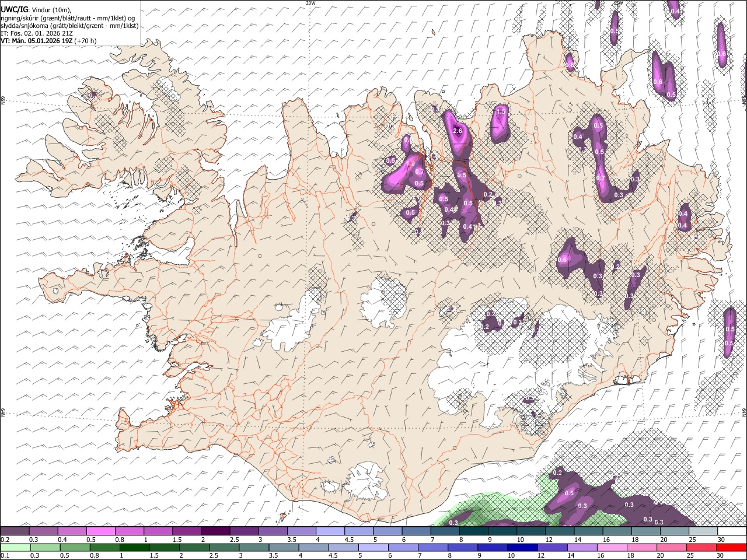The width and height of the screenshot is (747, 560).
Task: Pick the bright pink 0.5 swatch, upper legend row
Action: pyautogui.click(x=100, y=531)
